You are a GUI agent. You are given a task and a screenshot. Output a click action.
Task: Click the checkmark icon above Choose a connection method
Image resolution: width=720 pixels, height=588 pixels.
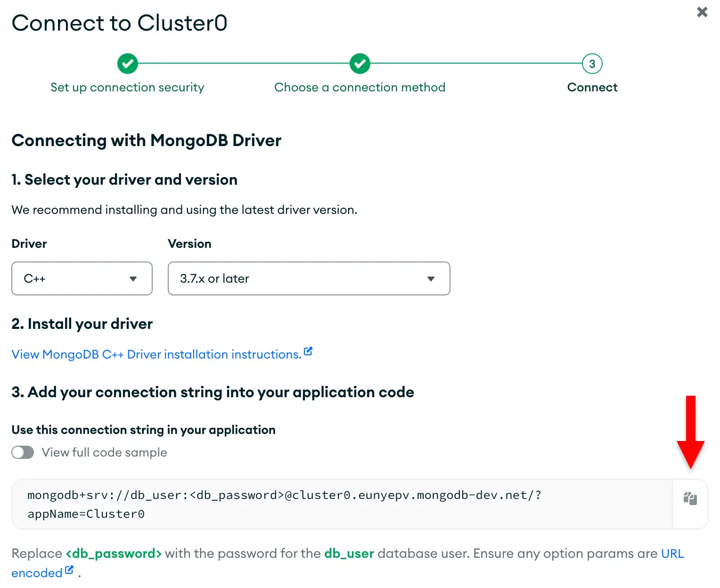(360, 64)
